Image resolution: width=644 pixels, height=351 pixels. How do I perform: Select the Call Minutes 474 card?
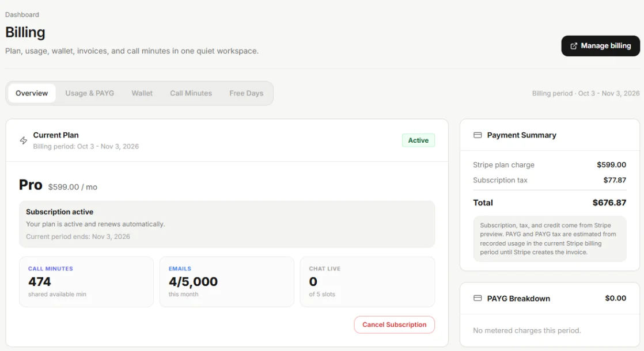coord(86,282)
